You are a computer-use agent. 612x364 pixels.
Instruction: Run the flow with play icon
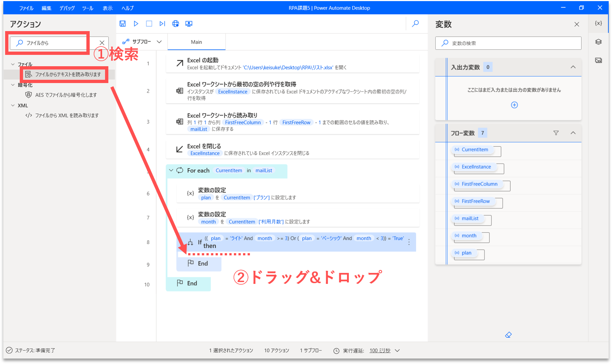click(136, 24)
